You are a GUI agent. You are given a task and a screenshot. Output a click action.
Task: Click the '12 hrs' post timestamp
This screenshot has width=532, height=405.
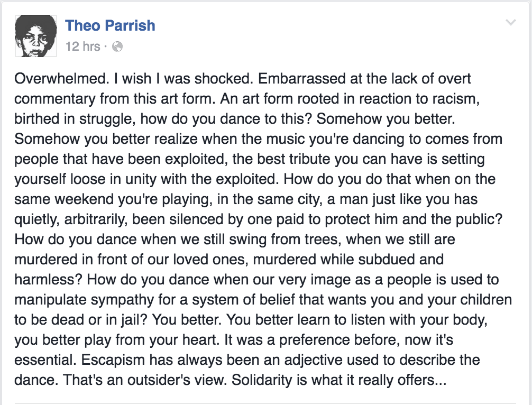tap(83, 47)
